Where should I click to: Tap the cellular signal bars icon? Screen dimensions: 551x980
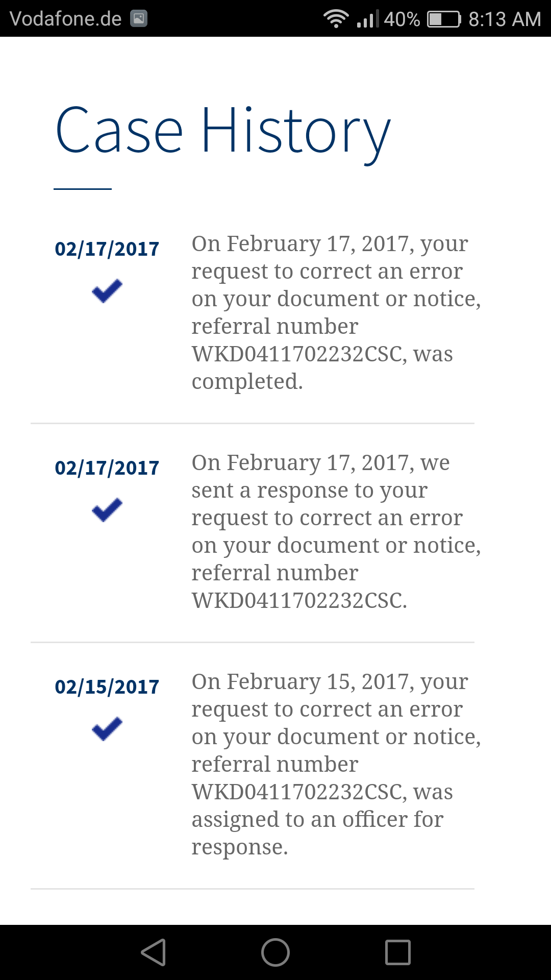point(367,19)
